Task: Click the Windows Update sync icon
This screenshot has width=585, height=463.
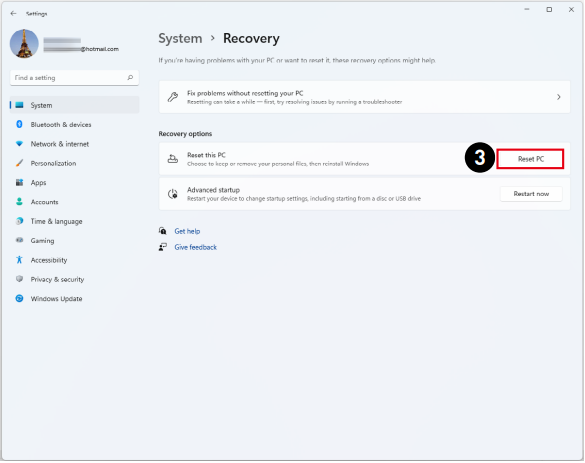Action: point(19,298)
